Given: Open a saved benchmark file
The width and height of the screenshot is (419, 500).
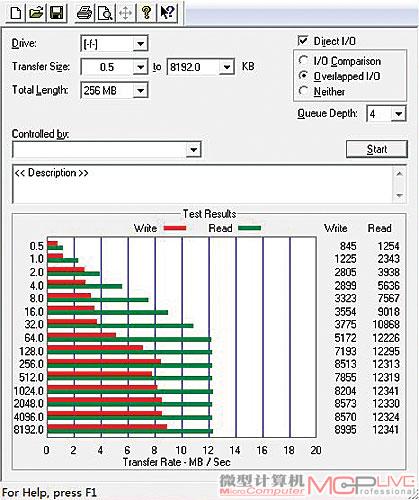Looking at the screenshot, I should [36, 13].
